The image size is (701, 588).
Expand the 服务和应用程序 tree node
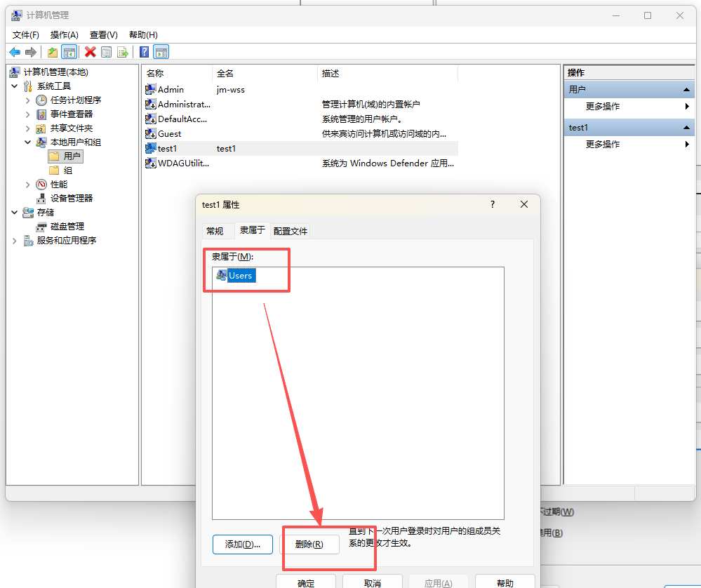(x=15, y=241)
